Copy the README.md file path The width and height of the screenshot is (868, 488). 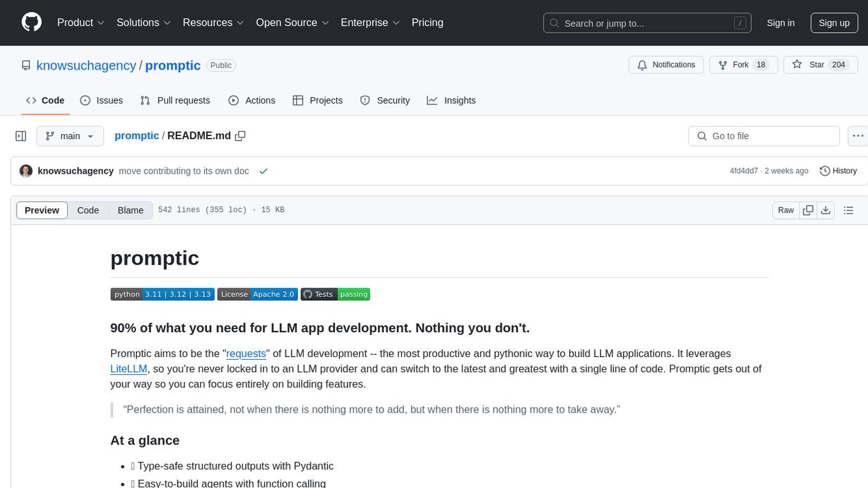tap(241, 136)
